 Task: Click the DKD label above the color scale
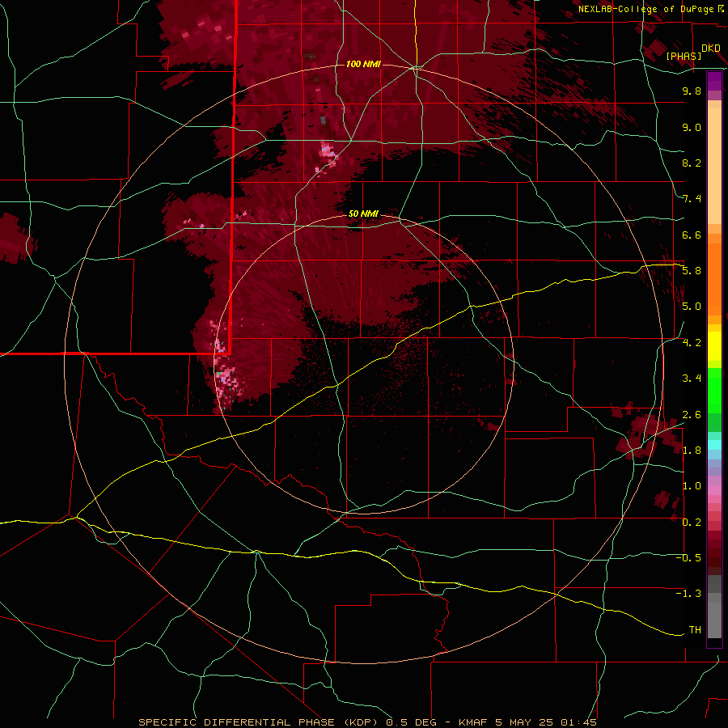tap(711, 49)
